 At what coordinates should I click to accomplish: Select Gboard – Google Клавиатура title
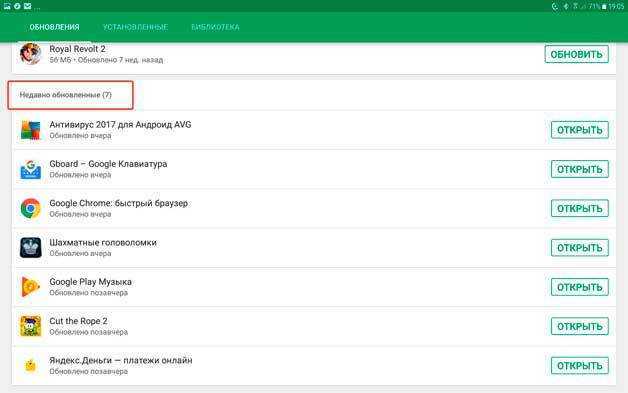click(x=108, y=164)
